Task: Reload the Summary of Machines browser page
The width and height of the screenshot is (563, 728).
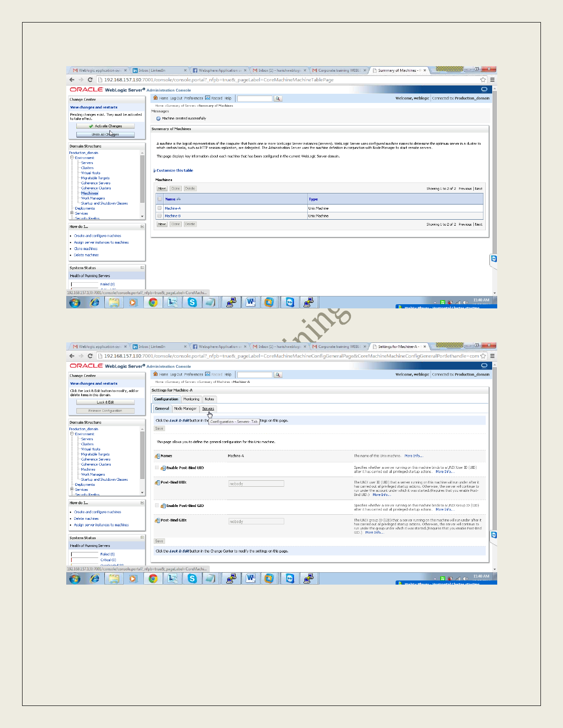Action: coord(90,80)
